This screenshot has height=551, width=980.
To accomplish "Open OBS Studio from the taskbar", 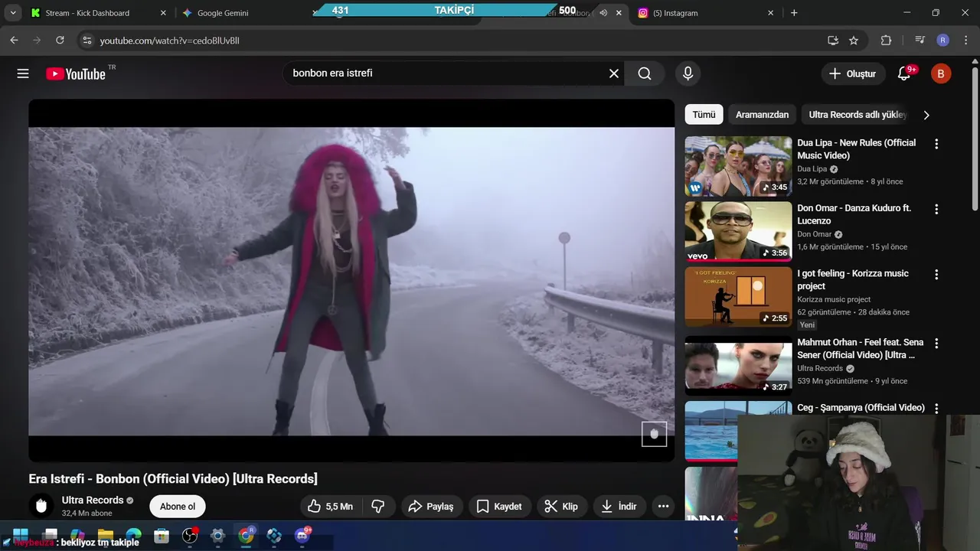I will [190, 536].
